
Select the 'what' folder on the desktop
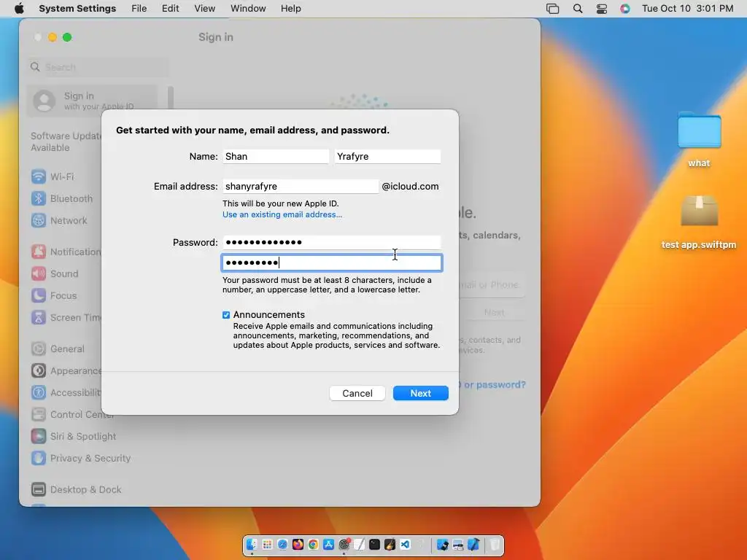[699, 139]
